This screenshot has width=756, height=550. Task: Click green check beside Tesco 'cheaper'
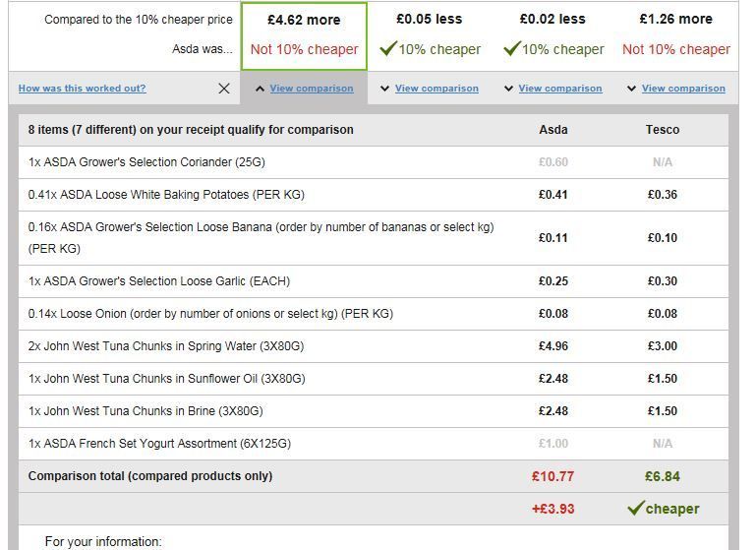635,508
